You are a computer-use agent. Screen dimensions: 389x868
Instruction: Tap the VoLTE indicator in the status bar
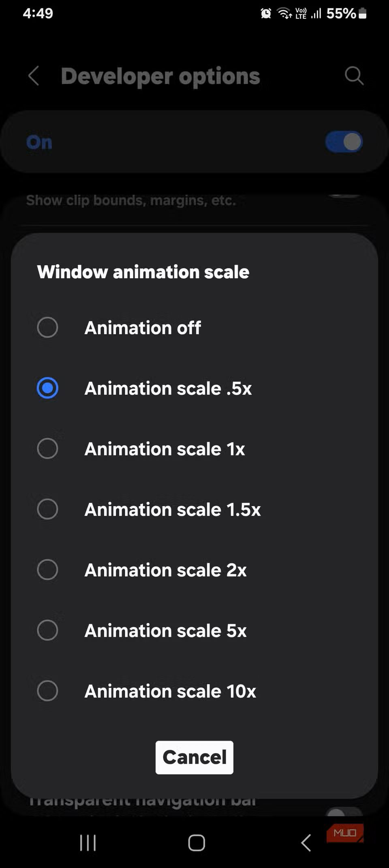(301, 13)
